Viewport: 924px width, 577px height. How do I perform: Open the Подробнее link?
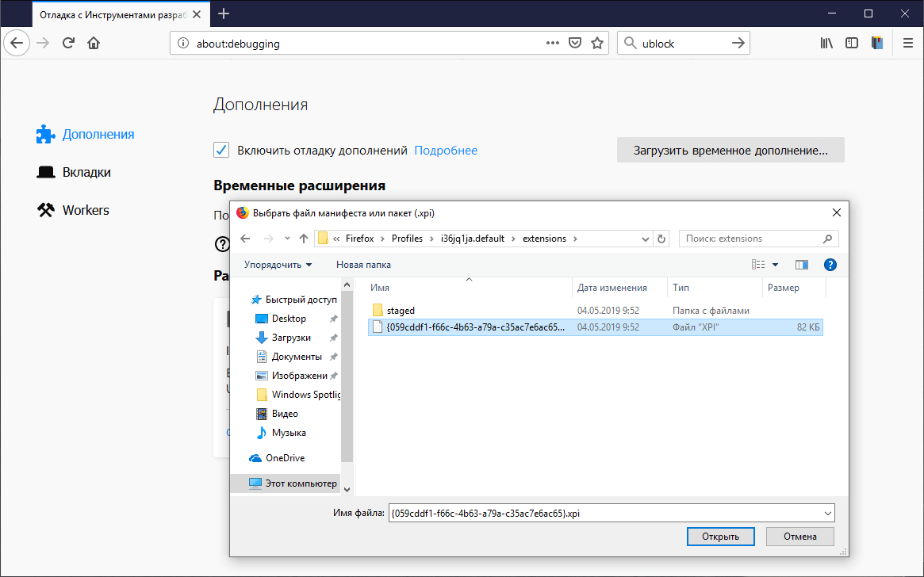[445, 150]
